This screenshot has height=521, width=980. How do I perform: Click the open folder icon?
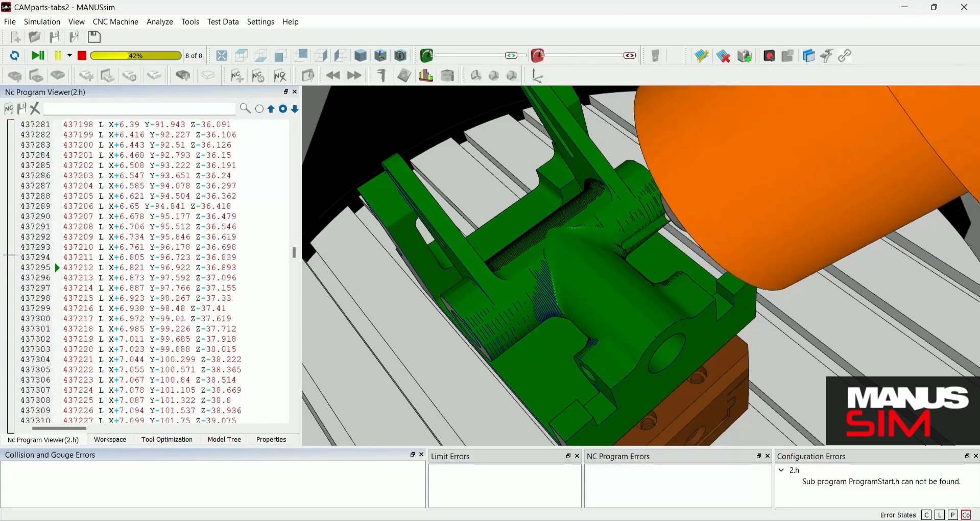[35, 37]
